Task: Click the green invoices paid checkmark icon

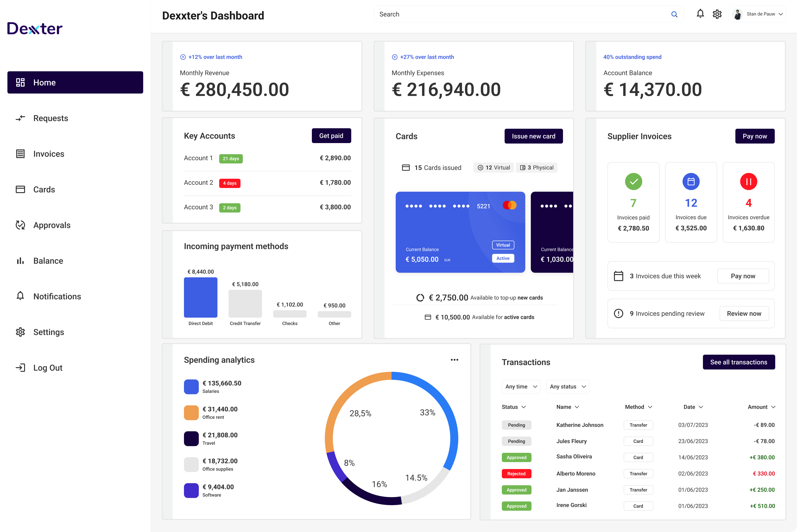Action: tap(633, 182)
